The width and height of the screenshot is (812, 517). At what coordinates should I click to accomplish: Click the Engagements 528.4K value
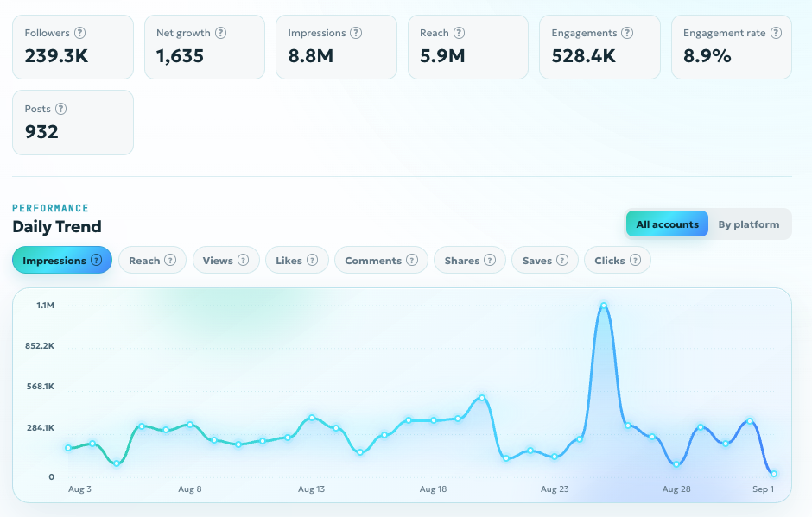584,56
